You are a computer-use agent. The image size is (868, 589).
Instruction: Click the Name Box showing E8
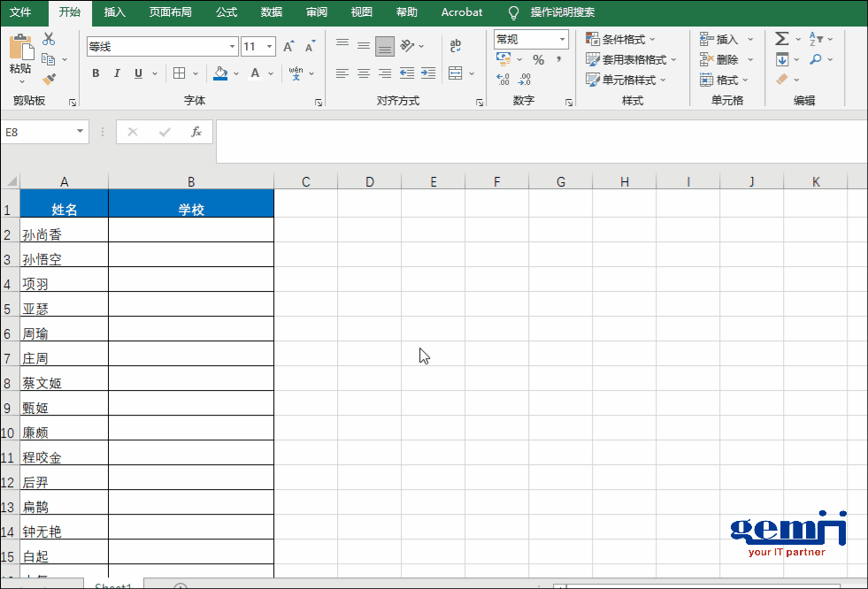click(x=38, y=132)
